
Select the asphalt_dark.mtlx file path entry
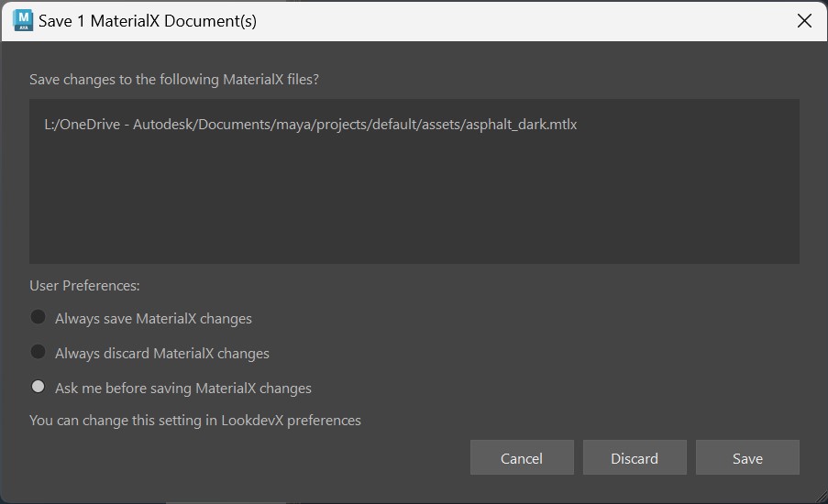[x=311, y=125]
